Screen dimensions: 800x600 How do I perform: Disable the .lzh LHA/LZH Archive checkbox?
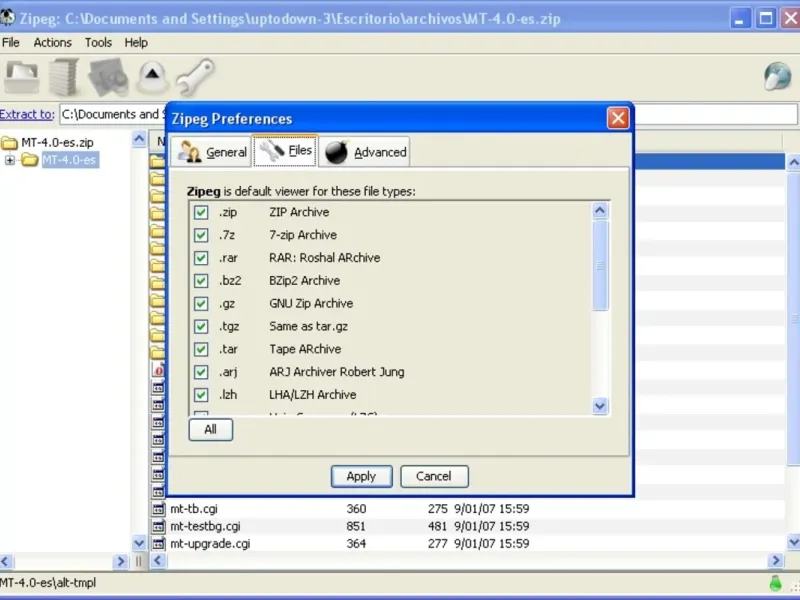[x=201, y=395]
